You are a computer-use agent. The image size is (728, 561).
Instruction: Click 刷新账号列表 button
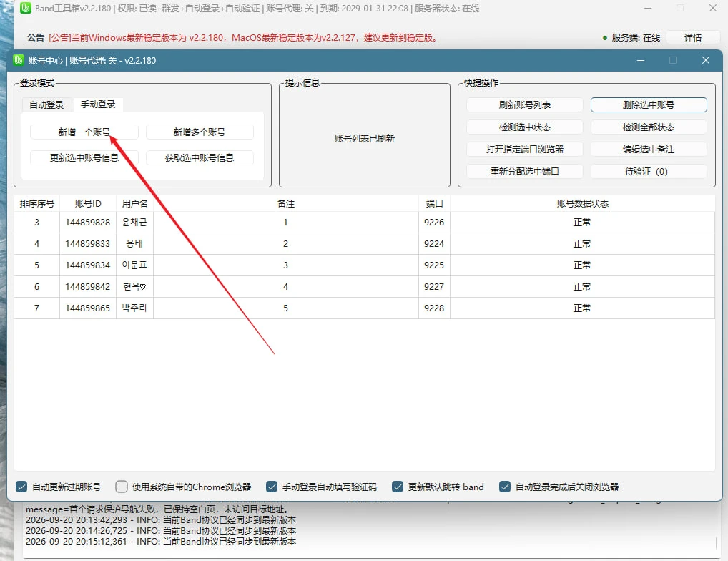click(525, 105)
